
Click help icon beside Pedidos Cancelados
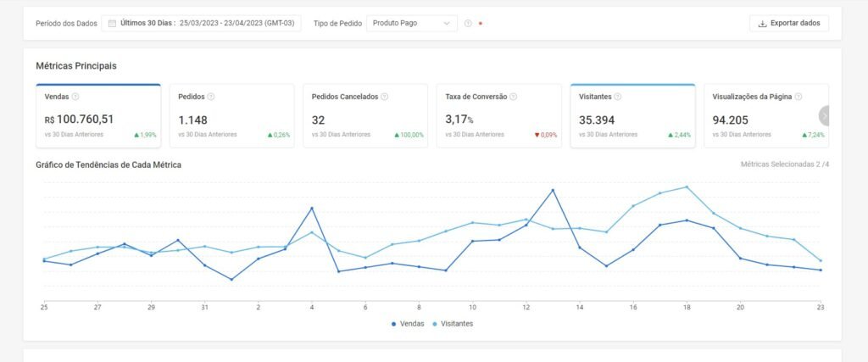click(384, 97)
